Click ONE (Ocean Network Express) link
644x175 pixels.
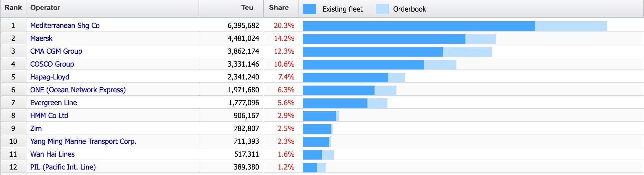(78, 90)
